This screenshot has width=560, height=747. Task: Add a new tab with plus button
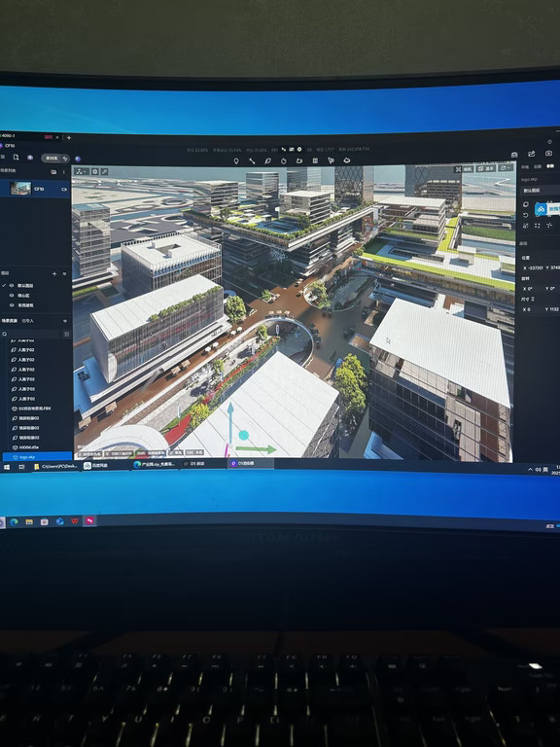[69, 137]
